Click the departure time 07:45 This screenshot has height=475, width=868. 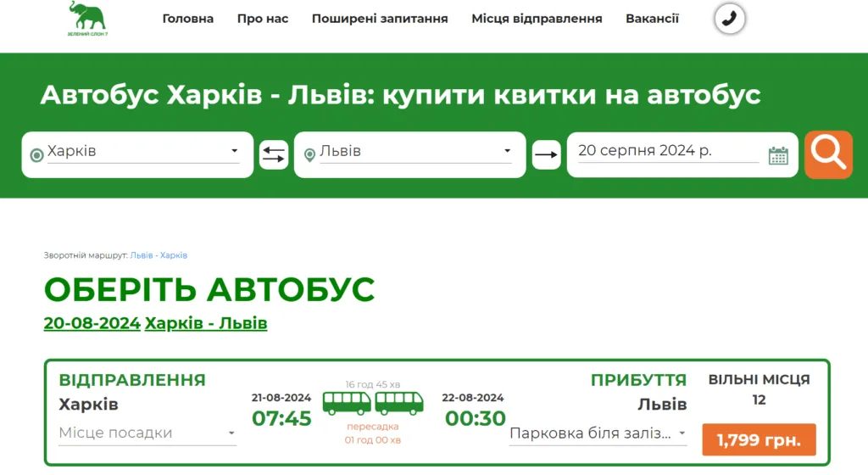[281, 418]
